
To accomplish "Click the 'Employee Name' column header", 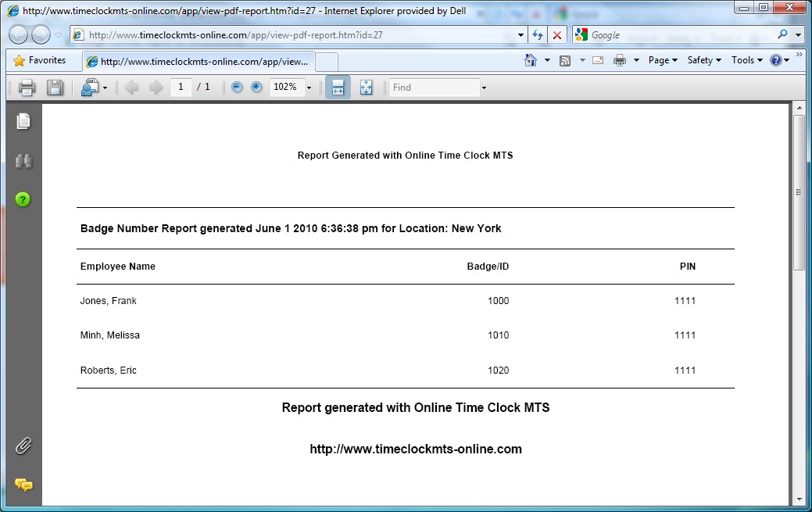I will pyautogui.click(x=117, y=267).
